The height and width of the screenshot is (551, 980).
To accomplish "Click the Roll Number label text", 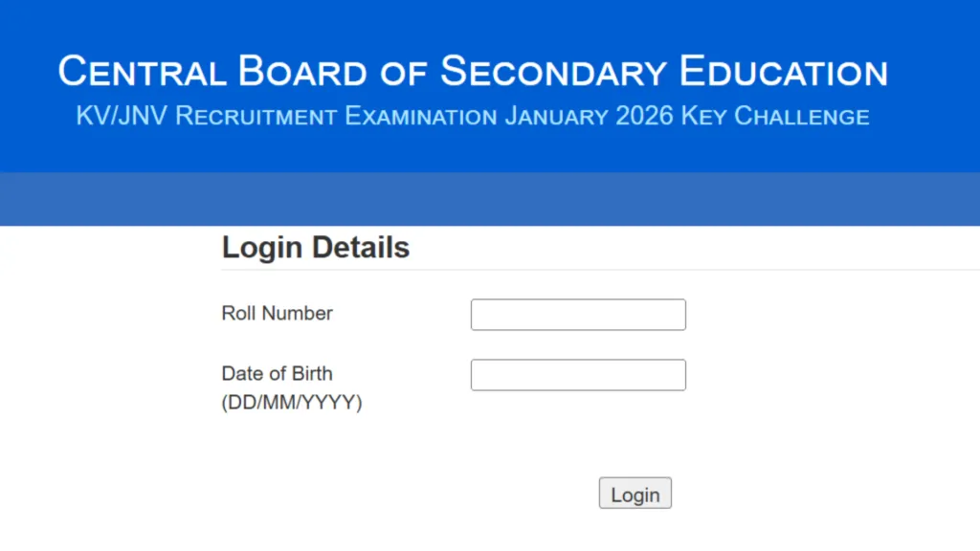I will (277, 313).
